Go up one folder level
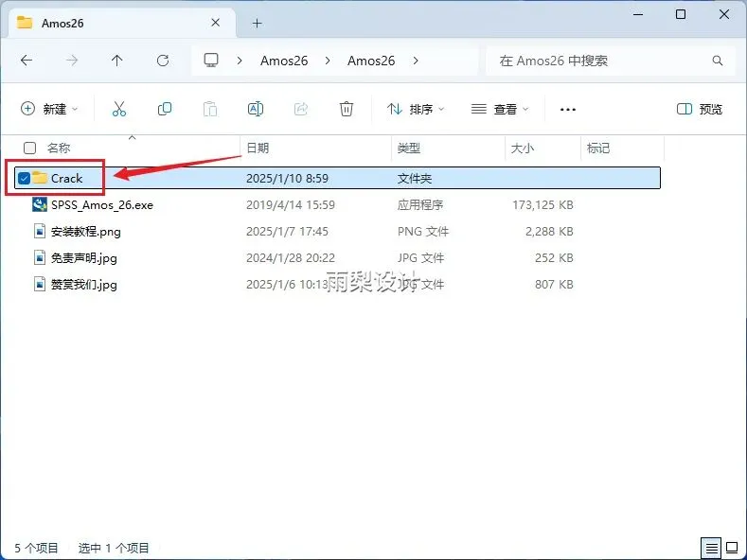This screenshot has height=560, width=747. point(116,61)
